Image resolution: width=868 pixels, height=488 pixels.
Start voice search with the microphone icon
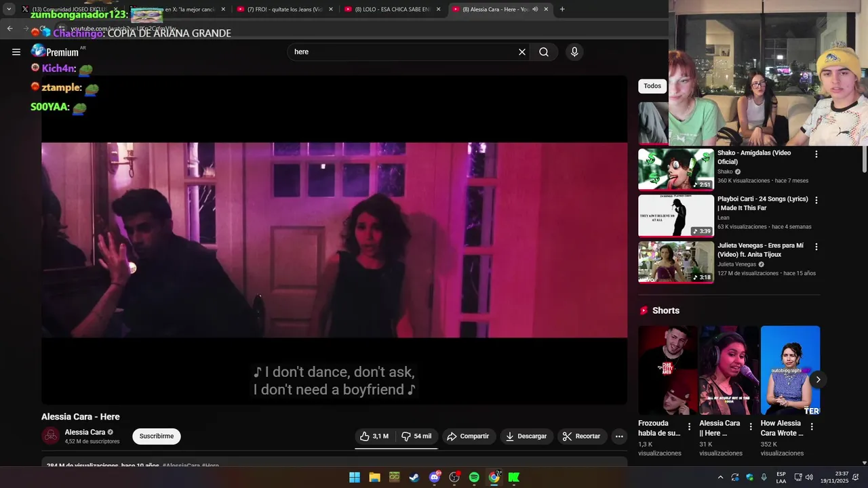574,52
